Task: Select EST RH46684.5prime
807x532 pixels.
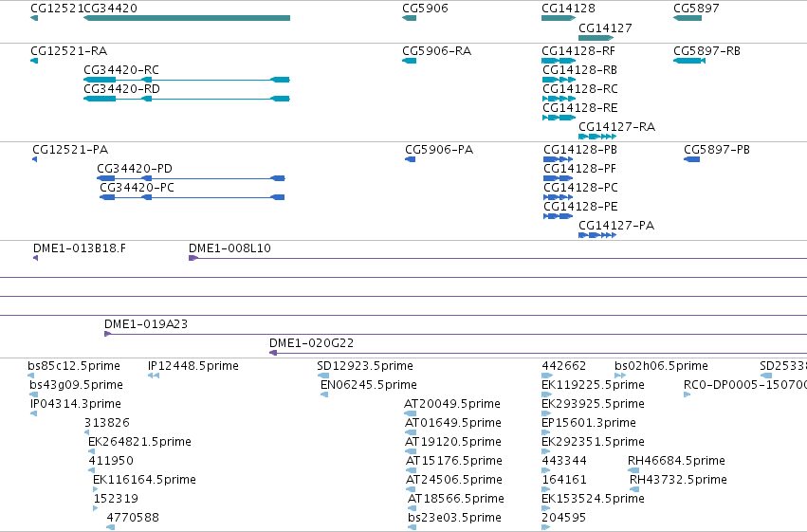Action: (x=633, y=470)
